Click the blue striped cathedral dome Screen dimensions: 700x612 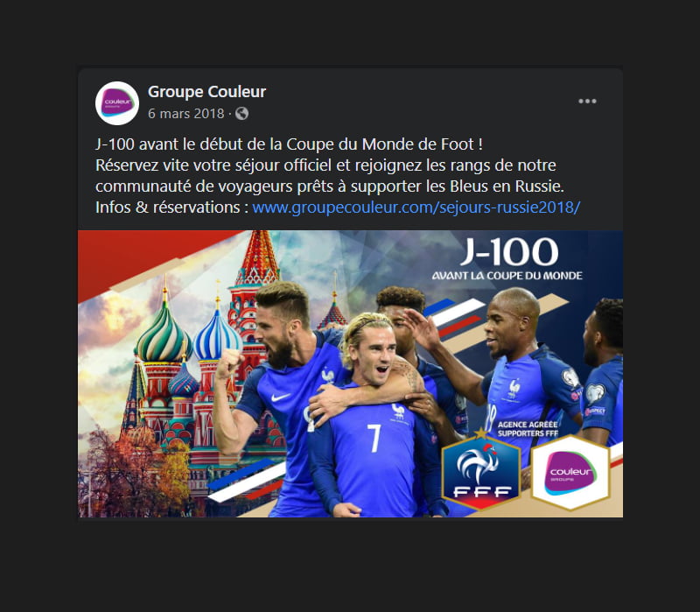(217, 337)
